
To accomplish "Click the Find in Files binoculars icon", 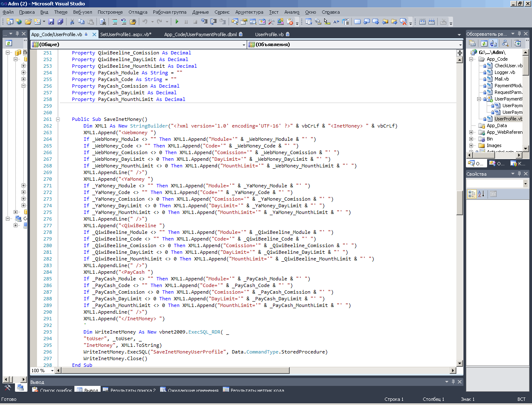I will (133, 22).
